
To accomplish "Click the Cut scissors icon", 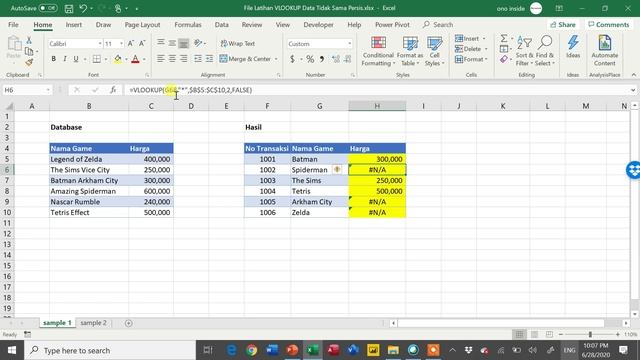I will (29, 40).
